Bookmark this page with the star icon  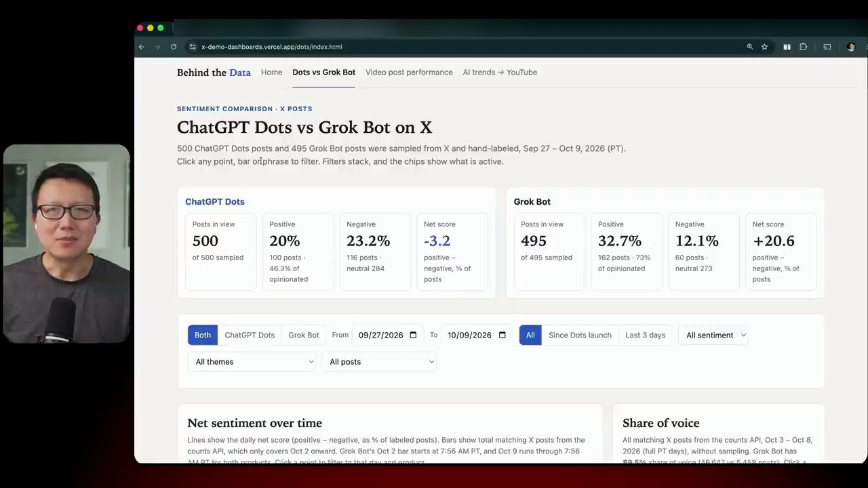click(764, 47)
